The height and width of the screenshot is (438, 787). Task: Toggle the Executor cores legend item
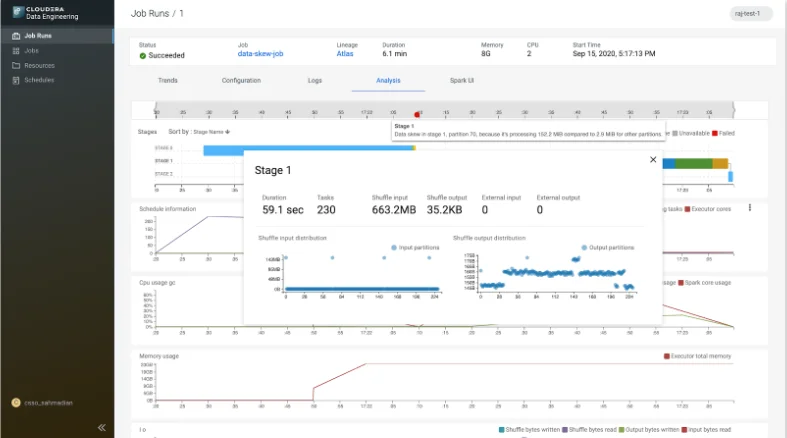pyautogui.click(x=708, y=209)
